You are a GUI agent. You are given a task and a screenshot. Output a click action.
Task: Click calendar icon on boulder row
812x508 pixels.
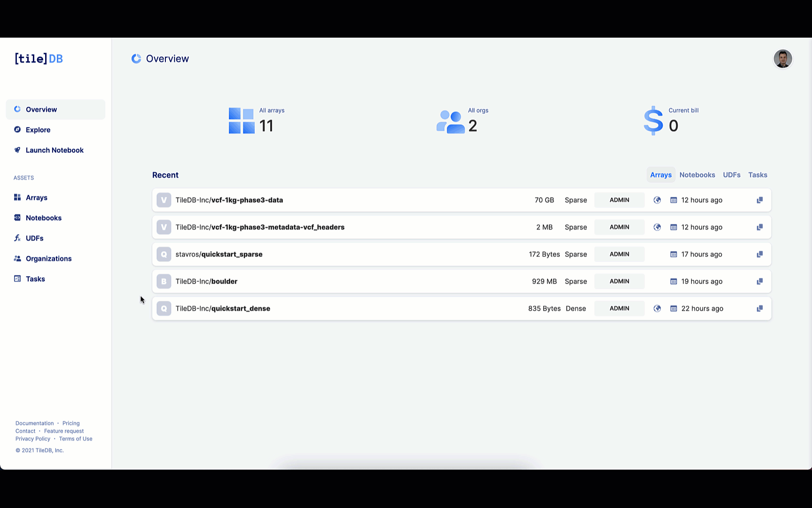click(x=673, y=281)
